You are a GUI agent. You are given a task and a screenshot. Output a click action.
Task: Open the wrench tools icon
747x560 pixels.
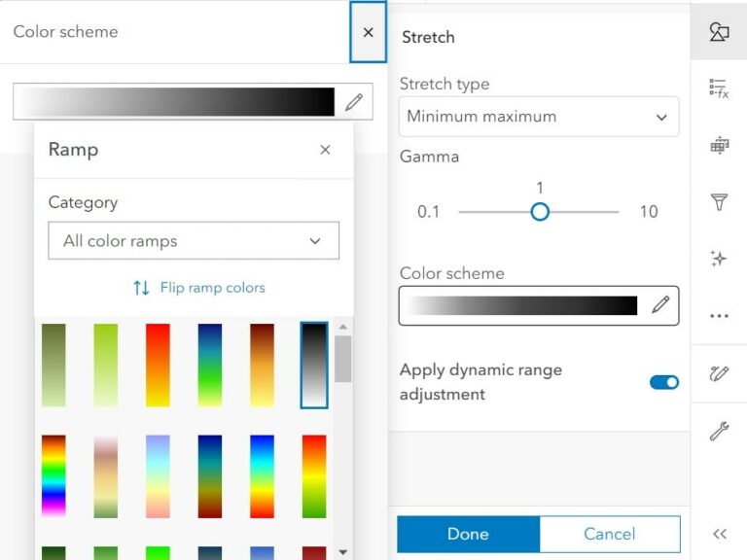coord(719,431)
